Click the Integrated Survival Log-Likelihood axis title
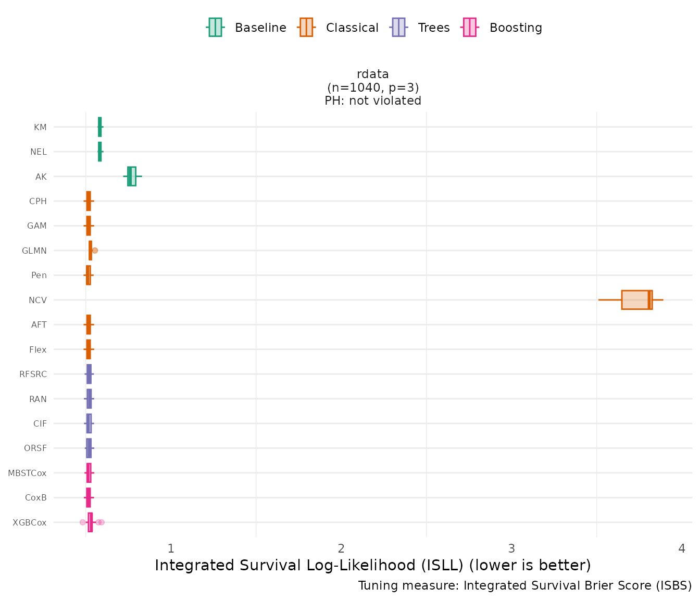 pyautogui.click(x=373, y=565)
